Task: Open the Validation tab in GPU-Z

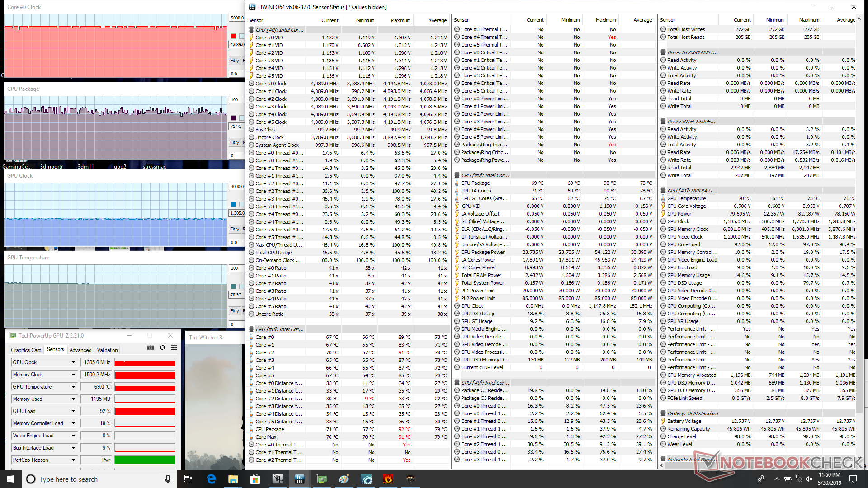Action: [x=107, y=350]
